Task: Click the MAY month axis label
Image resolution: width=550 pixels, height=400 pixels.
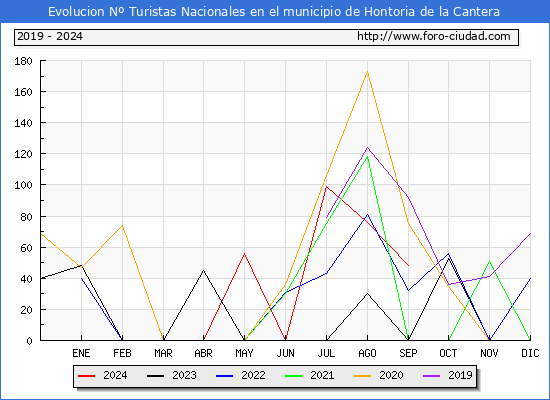Action: pos(244,353)
